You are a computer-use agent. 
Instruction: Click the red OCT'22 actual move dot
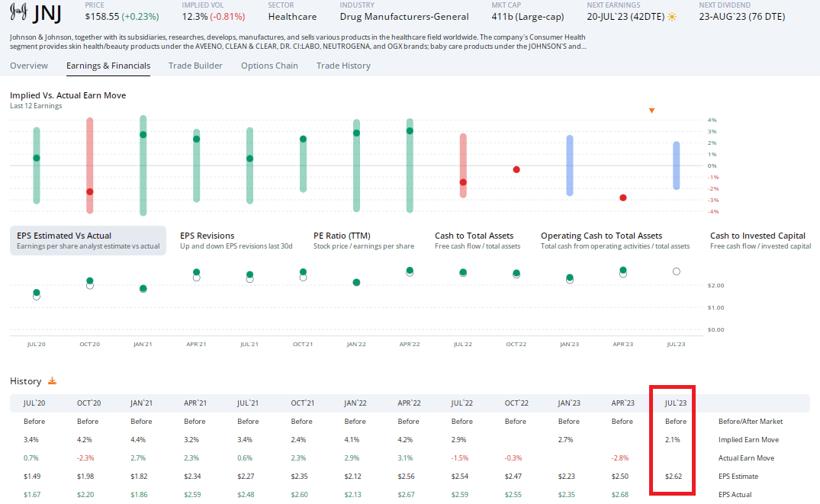(x=516, y=169)
